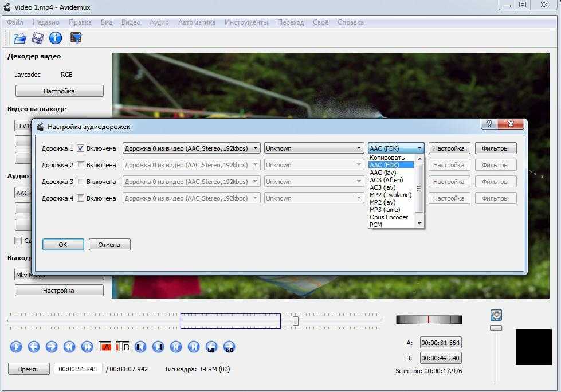This screenshot has width=561, height=392.
Task: Pick Копировать in the codec list
Action: tap(387, 158)
